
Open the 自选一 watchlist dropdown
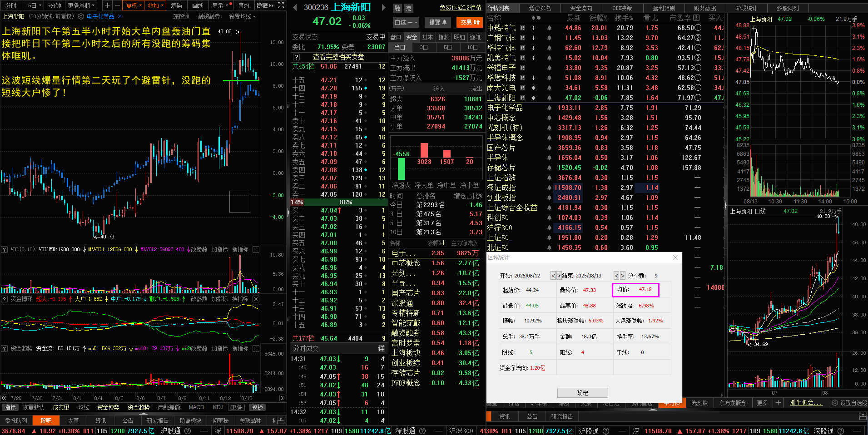pos(406,22)
